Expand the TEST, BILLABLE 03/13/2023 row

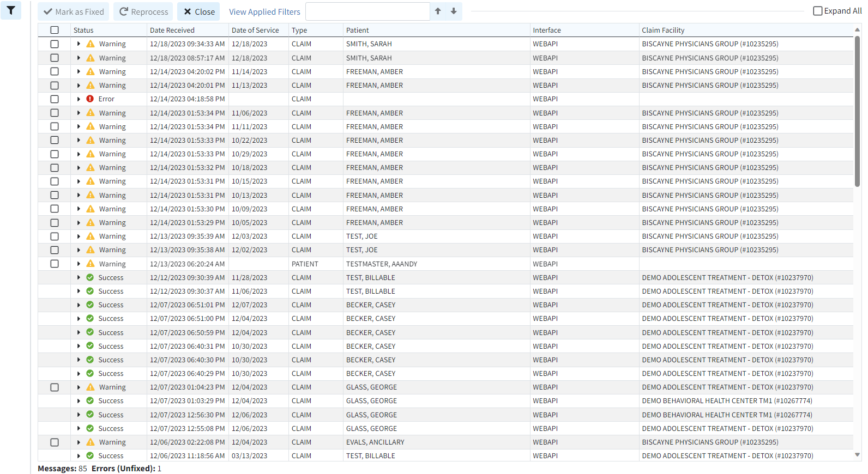(79, 456)
